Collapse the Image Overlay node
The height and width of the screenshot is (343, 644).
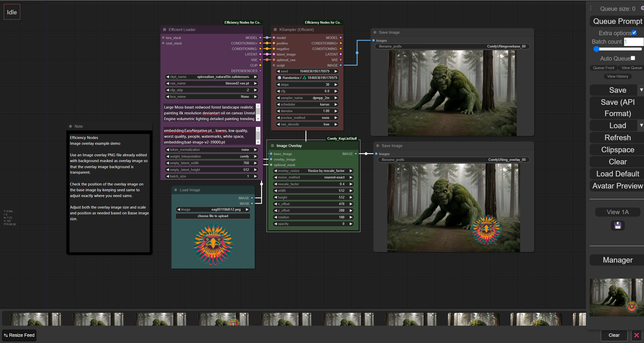point(272,146)
